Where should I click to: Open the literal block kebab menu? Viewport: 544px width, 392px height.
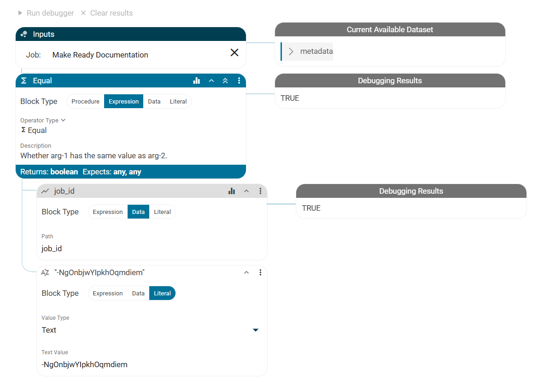pyautogui.click(x=260, y=272)
